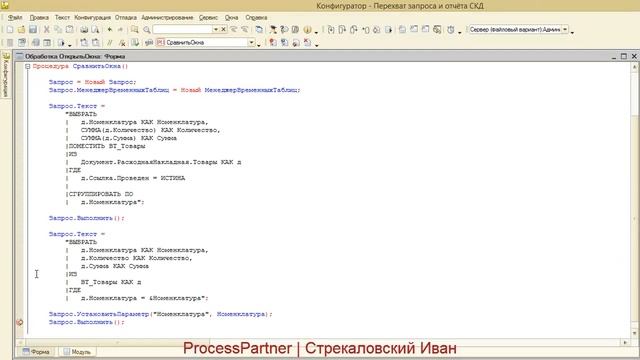This screenshot has width=640, height=360.
Task: Open the Отладка menu
Action: pos(126,18)
